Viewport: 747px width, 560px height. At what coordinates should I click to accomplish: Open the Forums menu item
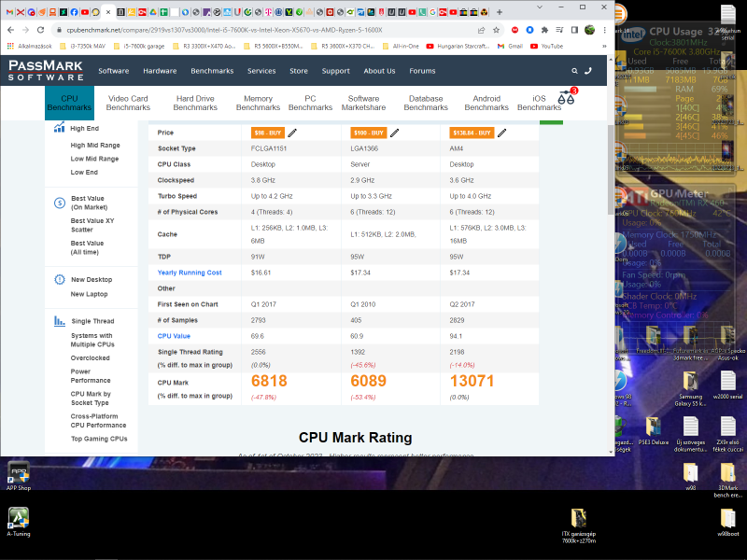click(422, 71)
